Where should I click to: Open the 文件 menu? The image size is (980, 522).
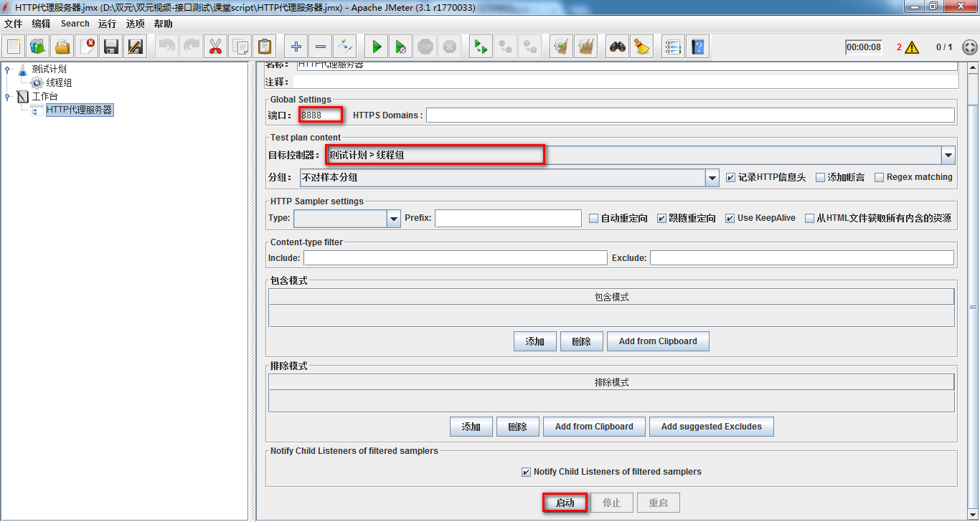tap(14, 24)
